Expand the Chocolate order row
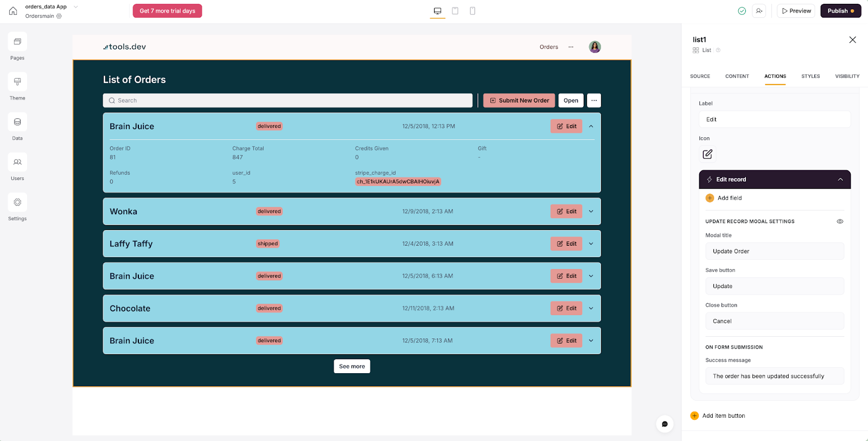 pos(591,309)
